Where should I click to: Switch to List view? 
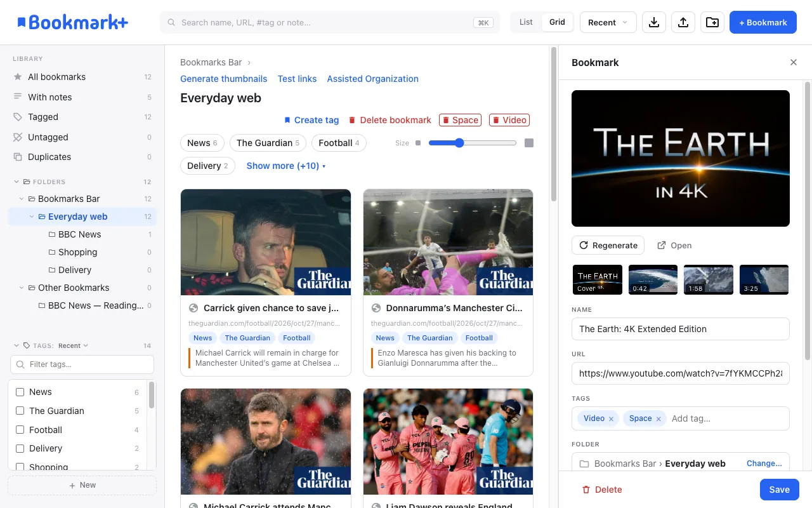point(526,22)
